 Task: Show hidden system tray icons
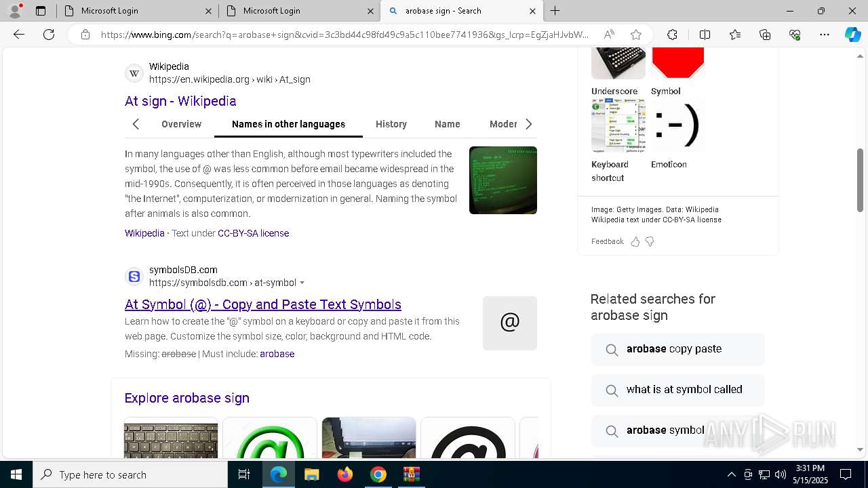pos(731,474)
